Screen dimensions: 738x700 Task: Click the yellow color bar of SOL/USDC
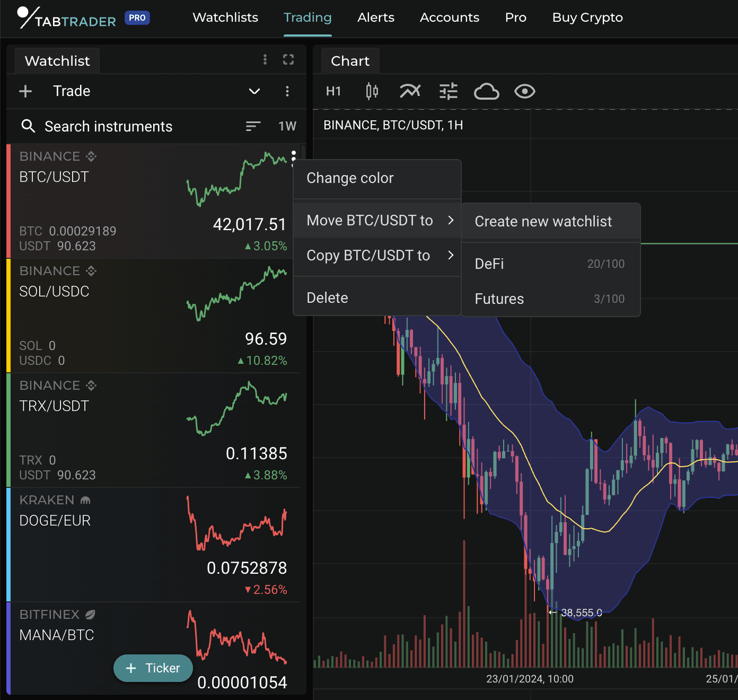[8, 316]
